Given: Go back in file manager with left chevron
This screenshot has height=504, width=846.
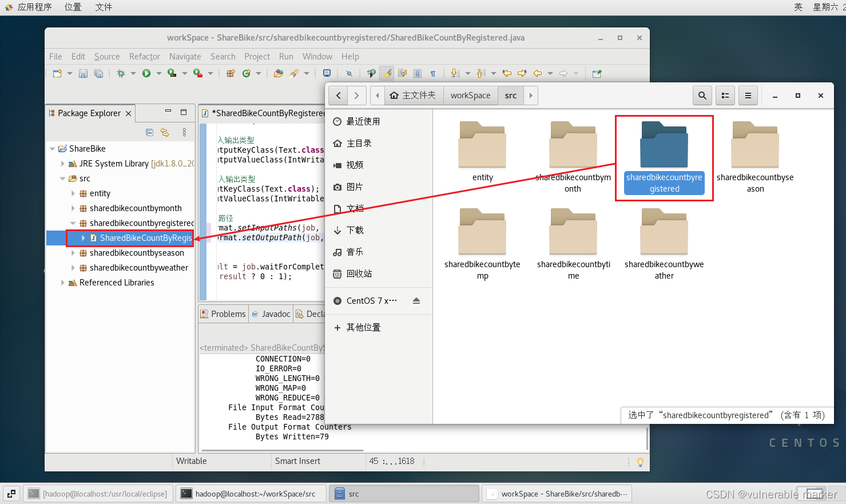Looking at the screenshot, I should click(x=339, y=96).
